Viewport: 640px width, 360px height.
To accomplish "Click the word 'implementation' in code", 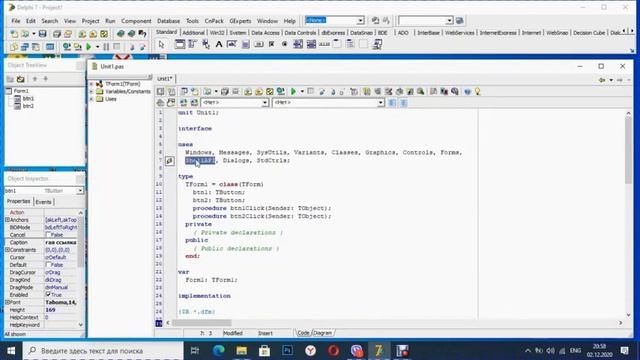I will 204,296.
